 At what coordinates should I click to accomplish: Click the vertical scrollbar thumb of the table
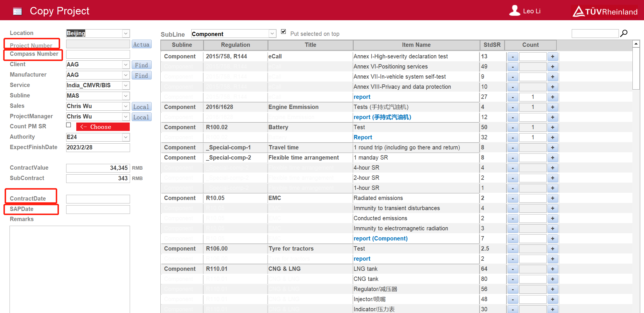(636, 68)
